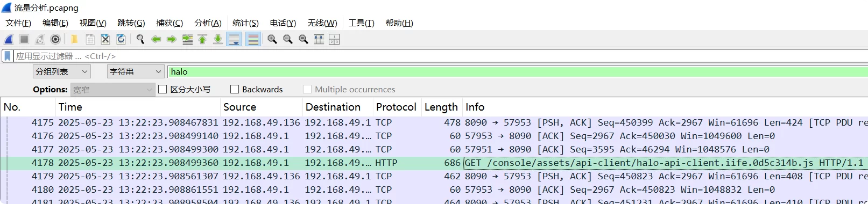Click the resize columns icon
The width and height of the screenshot is (868, 204).
(319, 39)
